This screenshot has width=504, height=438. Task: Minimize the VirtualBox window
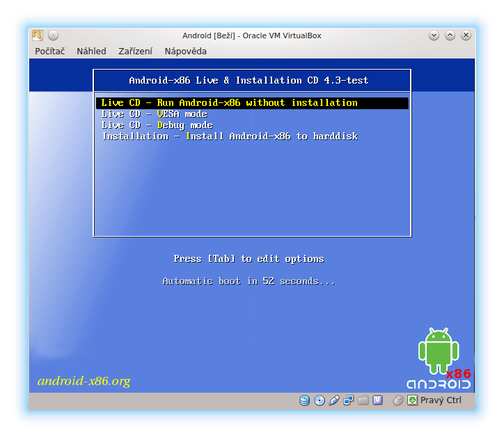[434, 36]
